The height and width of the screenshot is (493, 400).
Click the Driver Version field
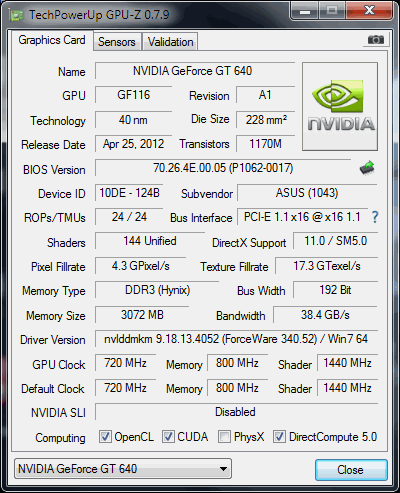click(236, 339)
